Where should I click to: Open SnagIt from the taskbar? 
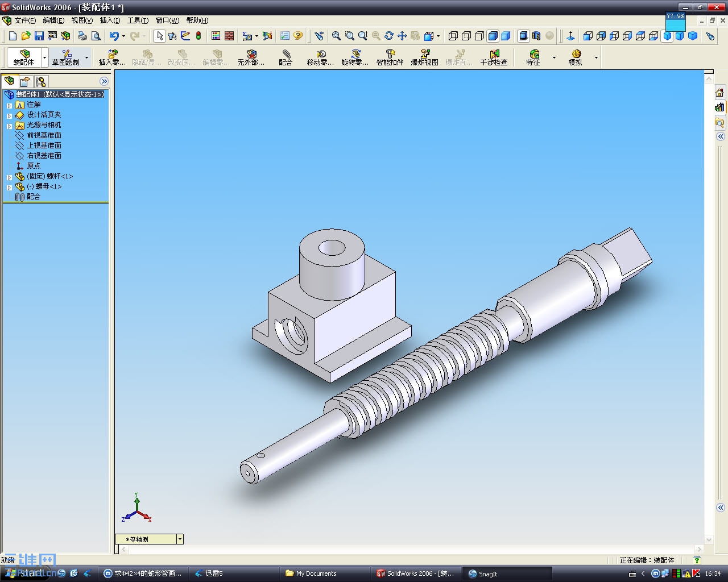tap(507, 573)
